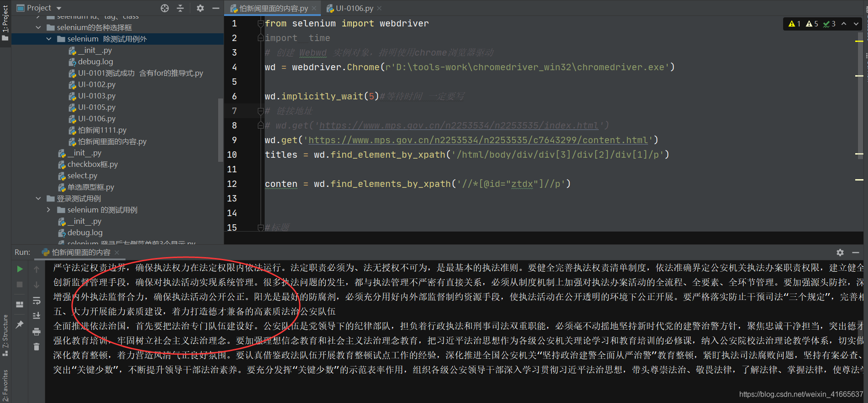This screenshot has width=868, height=403.
Task: Open the content.html URL link on line 9
Action: tap(478, 140)
